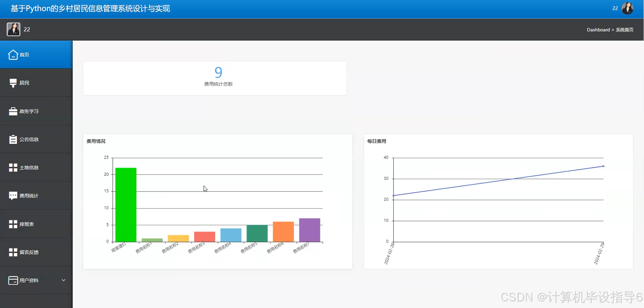
Task: Click the purple 费用名称7 bar
Action: (x=310, y=230)
